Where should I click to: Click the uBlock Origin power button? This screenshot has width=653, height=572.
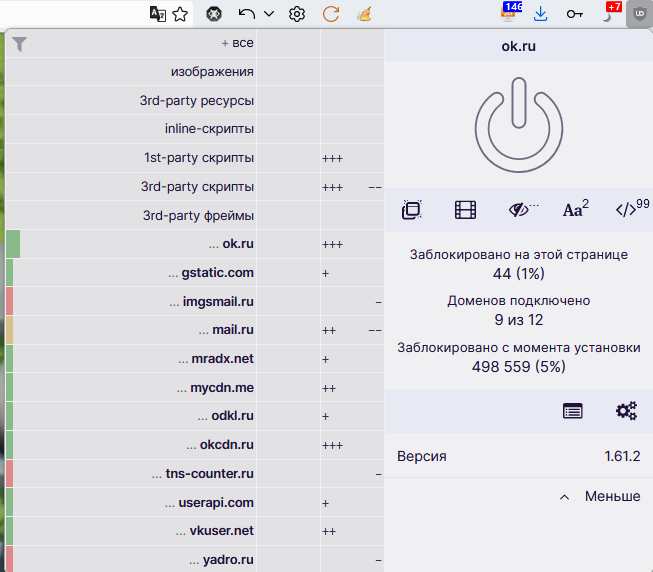tap(518, 125)
